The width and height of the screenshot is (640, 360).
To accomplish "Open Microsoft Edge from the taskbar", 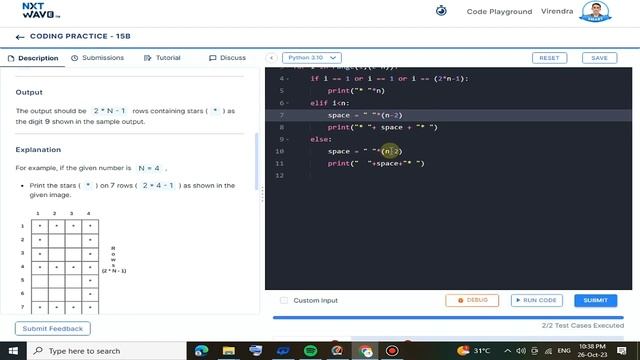I will [202, 351].
